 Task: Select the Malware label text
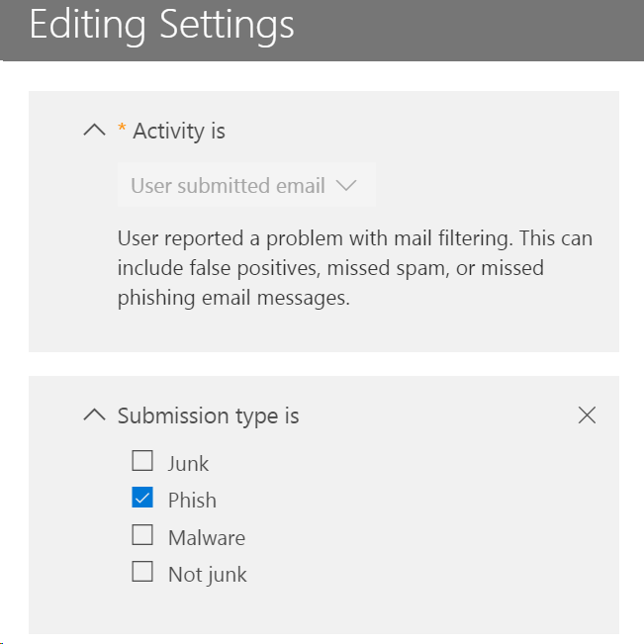[x=207, y=538]
